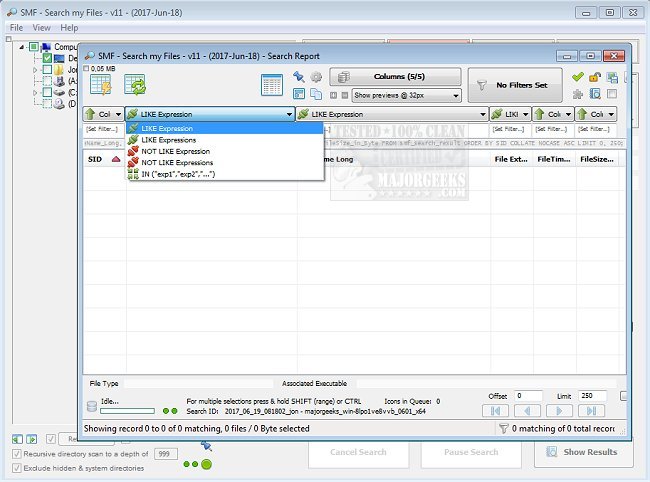Click the Idle progress bar
Viewport: 650px width, 482px height.
point(127,411)
